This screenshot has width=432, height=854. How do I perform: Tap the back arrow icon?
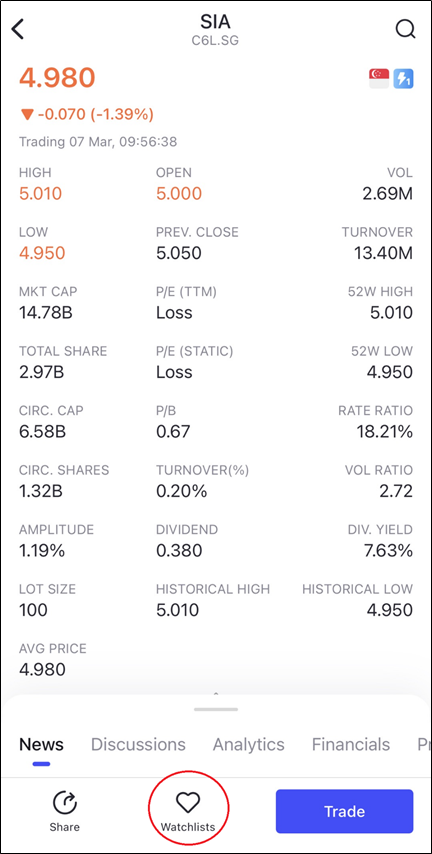click(x=18, y=29)
